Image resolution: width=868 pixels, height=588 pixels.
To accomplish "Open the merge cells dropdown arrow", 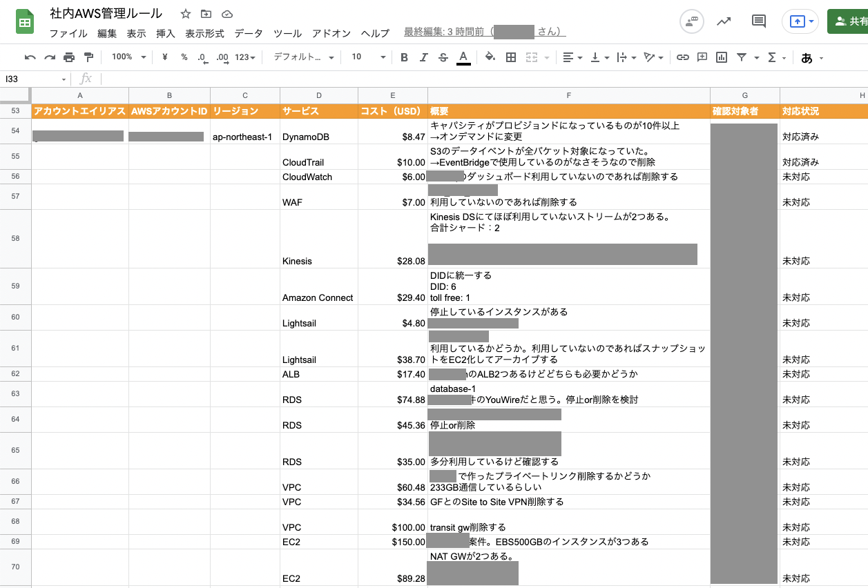I will click(547, 58).
